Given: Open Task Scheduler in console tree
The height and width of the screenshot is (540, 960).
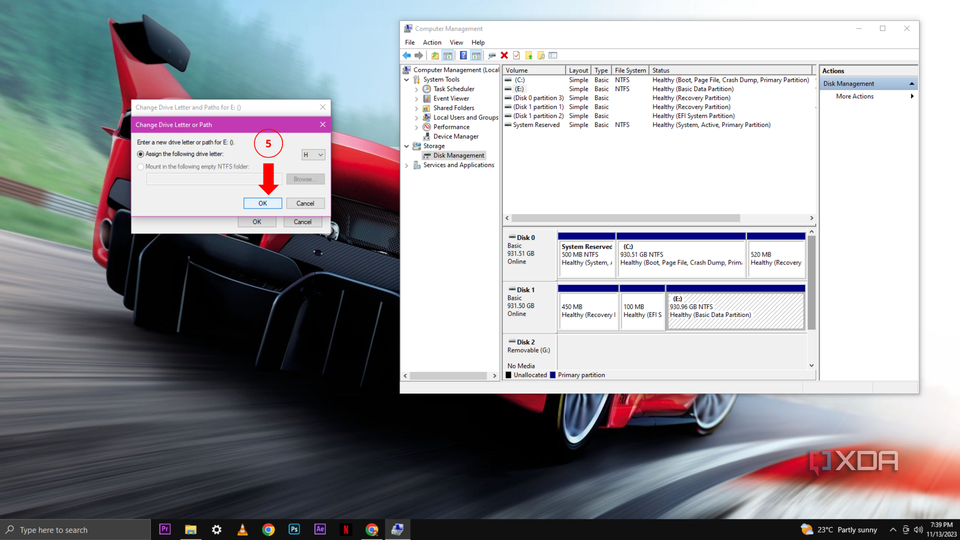Looking at the screenshot, I should point(454,89).
